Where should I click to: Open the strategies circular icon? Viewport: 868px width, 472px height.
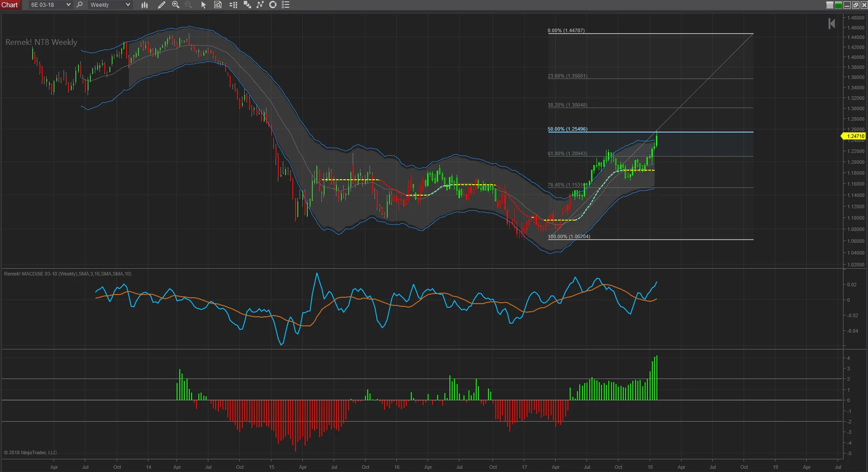(273, 5)
